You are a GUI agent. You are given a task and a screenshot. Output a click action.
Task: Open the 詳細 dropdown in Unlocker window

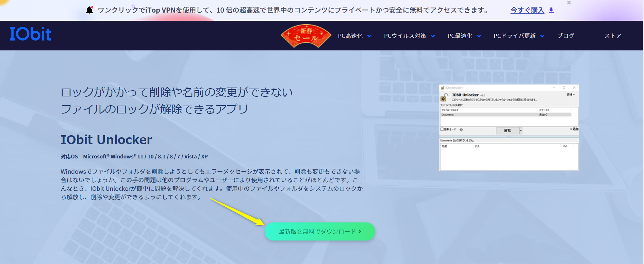[571, 94]
